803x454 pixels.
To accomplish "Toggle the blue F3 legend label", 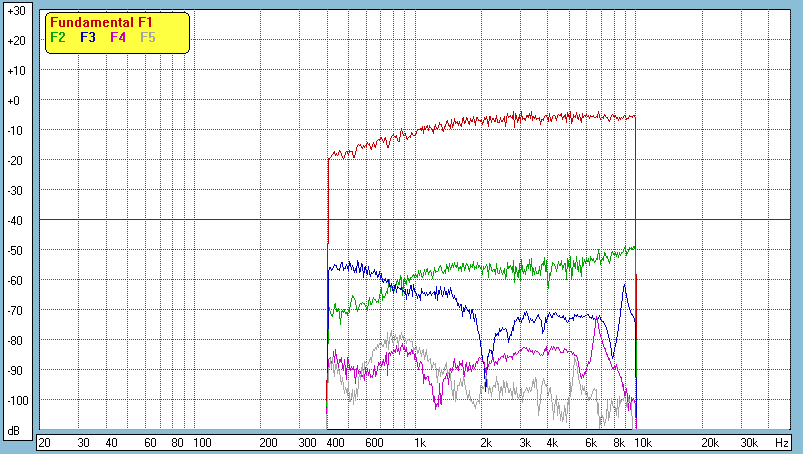I will pyautogui.click(x=88, y=37).
